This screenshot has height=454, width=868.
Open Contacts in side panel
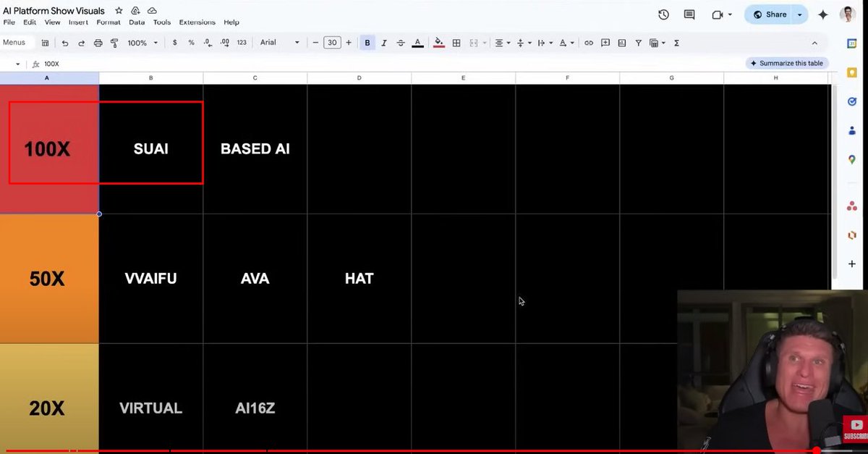(x=852, y=131)
